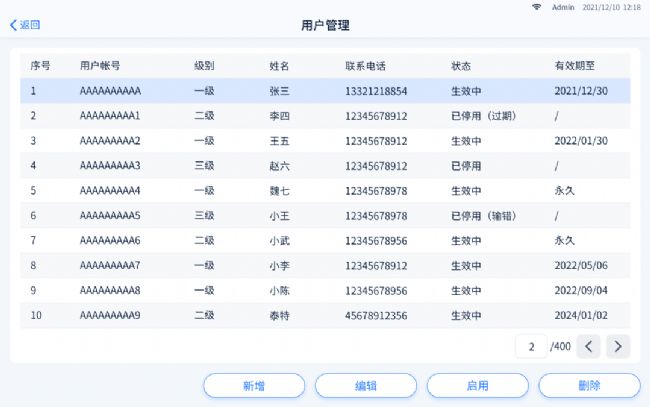Click the page number input field
Image resolution: width=650 pixels, height=407 pixels.
[x=531, y=347]
